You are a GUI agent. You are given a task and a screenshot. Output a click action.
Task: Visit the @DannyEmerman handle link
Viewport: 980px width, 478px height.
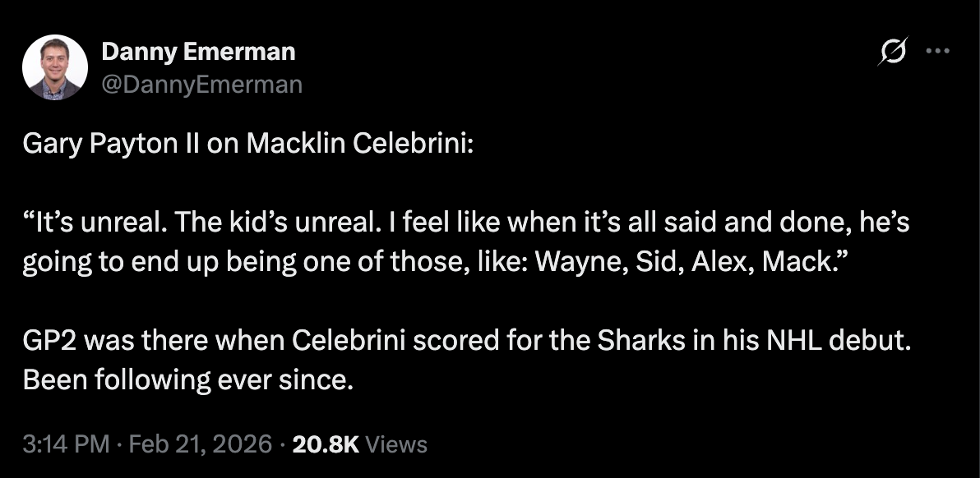click(202, 85)
